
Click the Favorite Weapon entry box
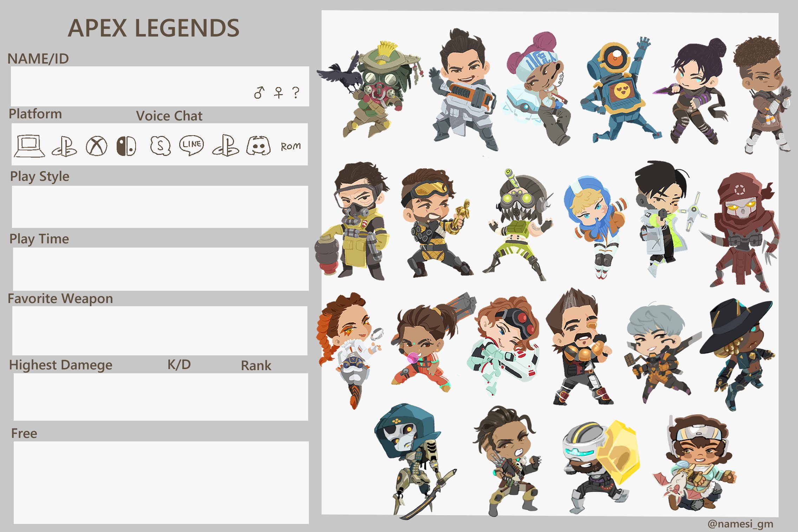(x=160, y=330)
